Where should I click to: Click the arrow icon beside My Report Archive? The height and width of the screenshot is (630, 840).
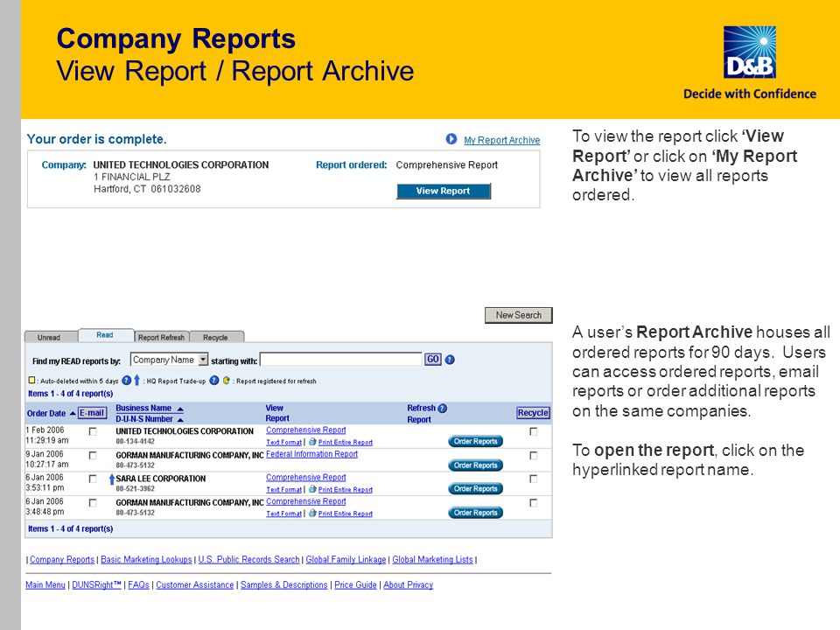(x=451, y=139)
